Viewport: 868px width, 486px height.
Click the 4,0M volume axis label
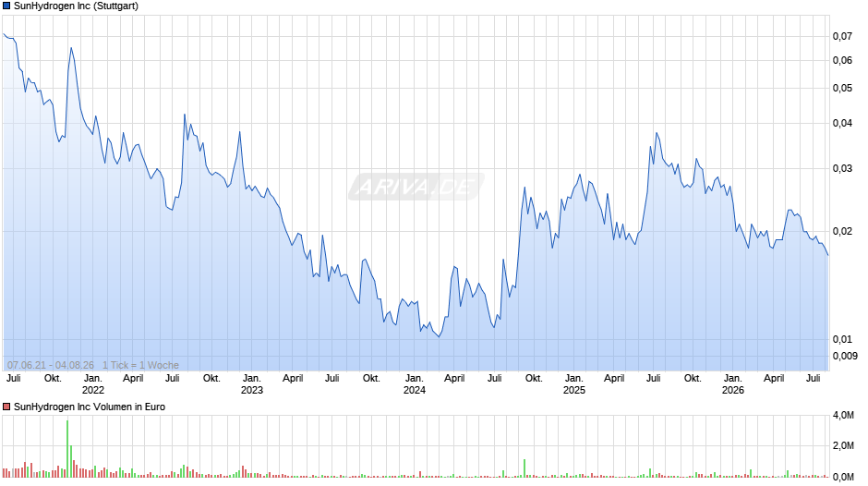843,415
